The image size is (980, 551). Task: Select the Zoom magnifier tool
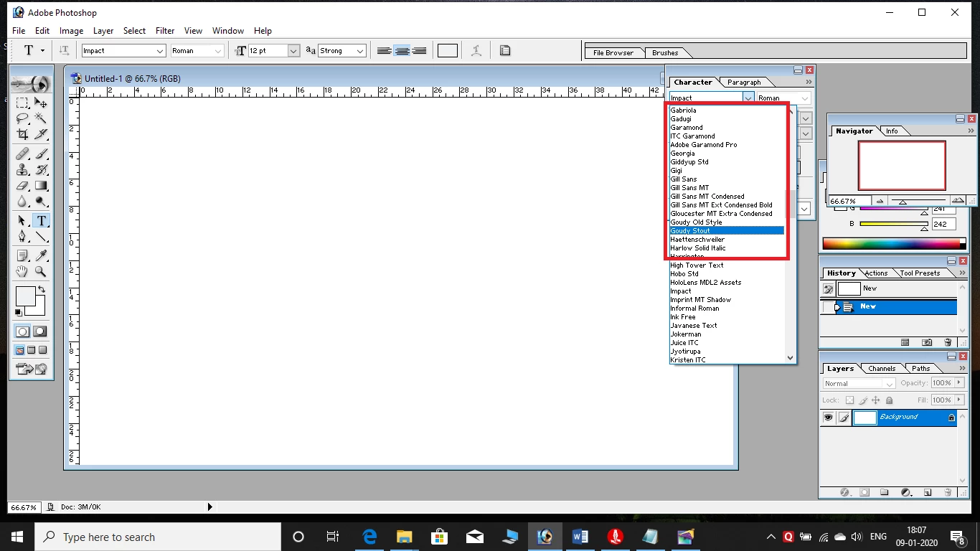click(x=41, y=271)
